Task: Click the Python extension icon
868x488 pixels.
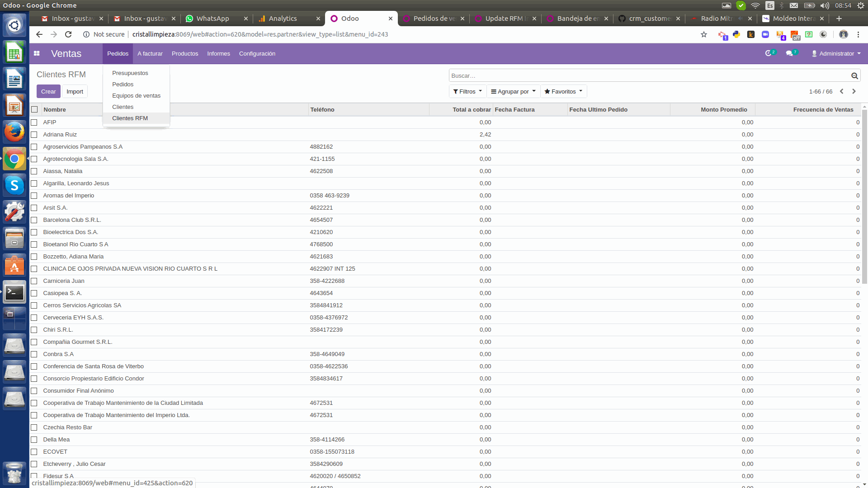Action: pyautogui.click(x=736, y=34)
